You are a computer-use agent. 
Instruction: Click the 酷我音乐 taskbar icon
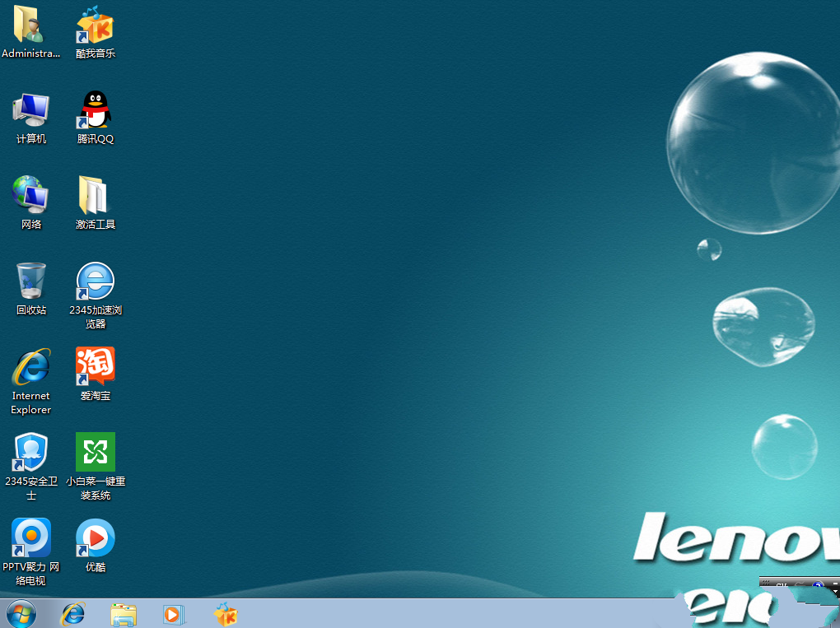point(225,614)
